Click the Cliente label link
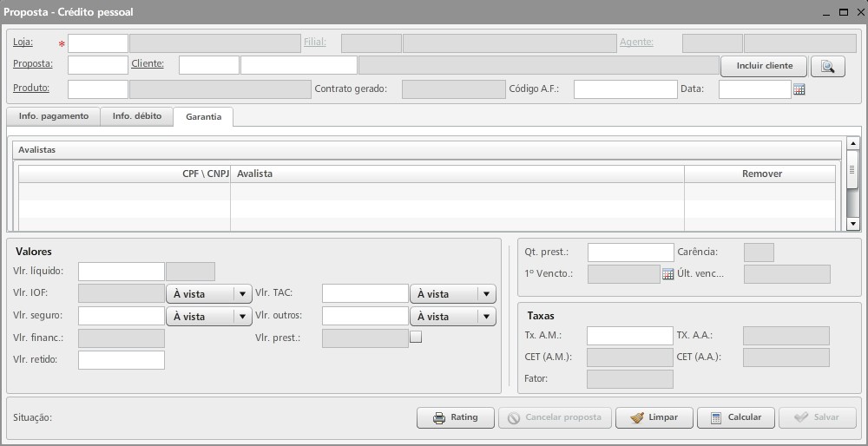 (x=148, y=63)
